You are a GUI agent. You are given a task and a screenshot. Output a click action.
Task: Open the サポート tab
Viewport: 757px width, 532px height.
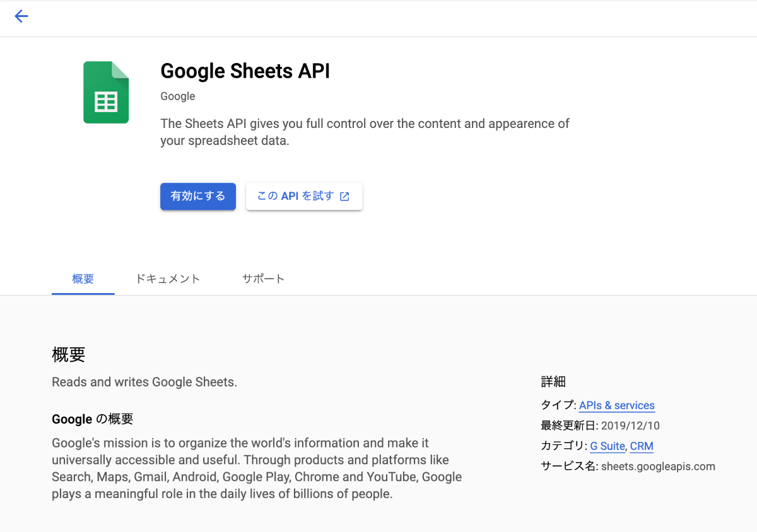(x=264, y=279)
